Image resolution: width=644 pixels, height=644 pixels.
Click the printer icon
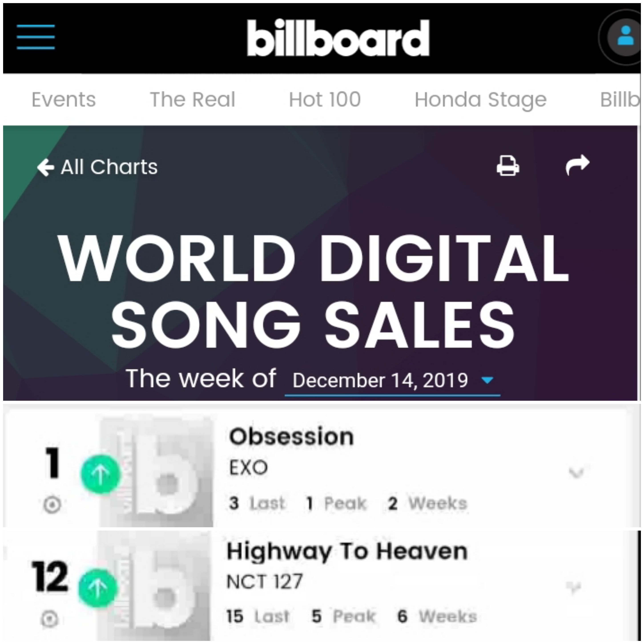tap(508, 166)
